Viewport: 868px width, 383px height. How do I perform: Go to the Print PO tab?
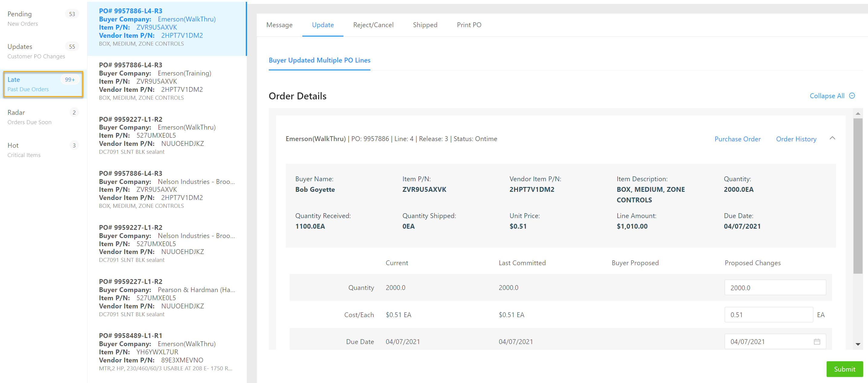469,25
